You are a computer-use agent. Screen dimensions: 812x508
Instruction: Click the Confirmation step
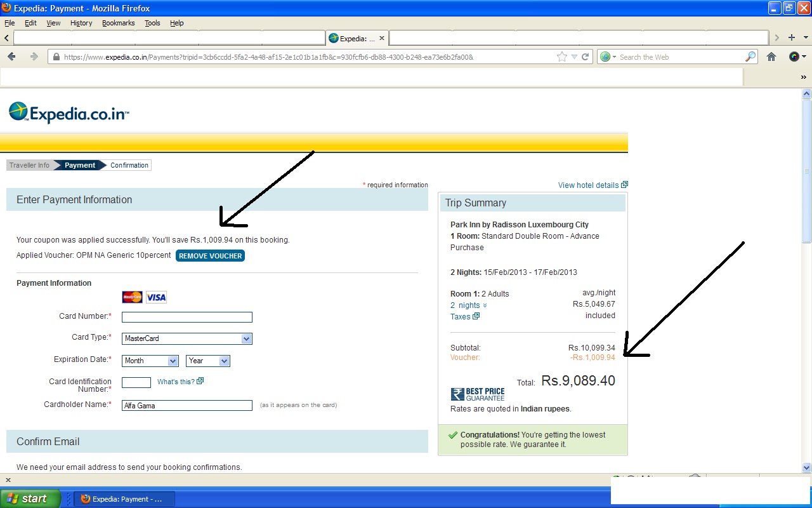[129, 165]
